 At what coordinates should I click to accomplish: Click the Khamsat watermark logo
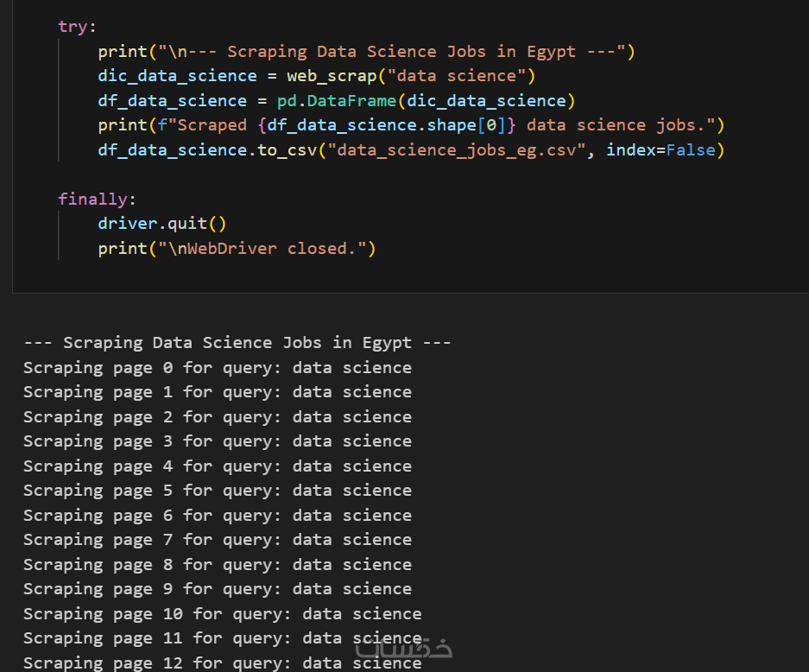(x=403, y=648)
